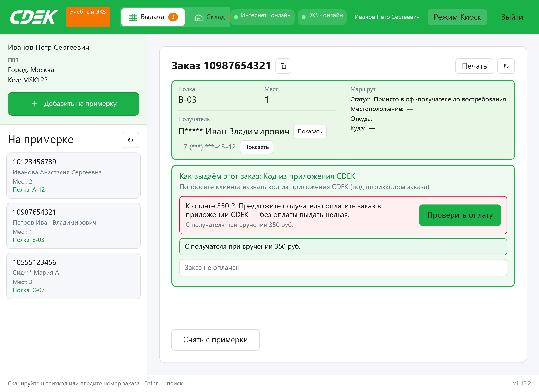Click Снять с примерки button
Image resolution: width=539 pixels, height=392 pixels.
point(215,340)
